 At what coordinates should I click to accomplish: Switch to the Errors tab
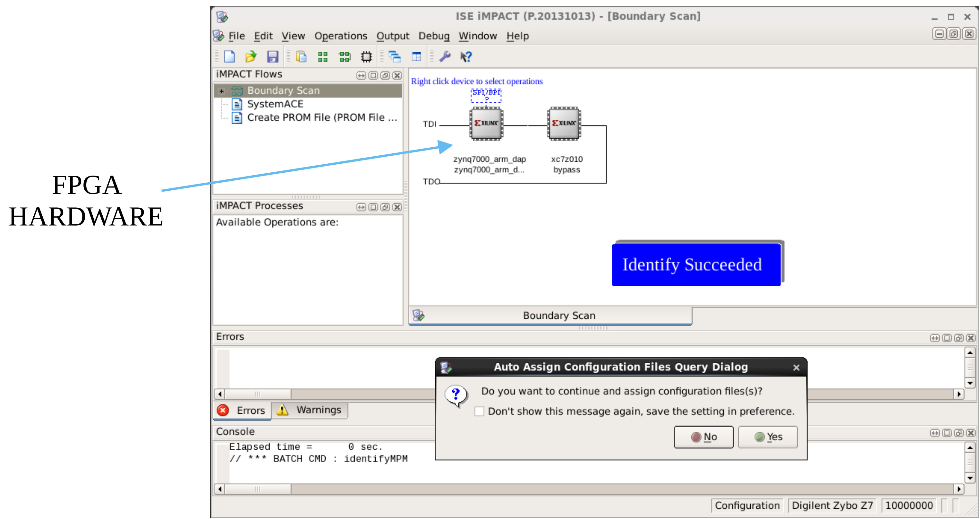coord(242,411)
